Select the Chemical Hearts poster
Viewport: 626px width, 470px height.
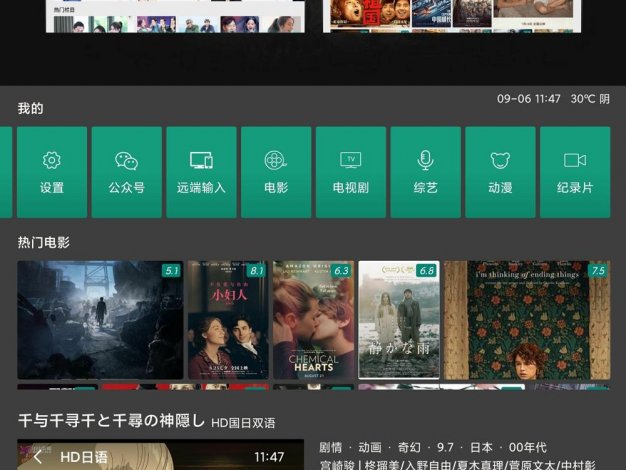[x=313, y=320]
